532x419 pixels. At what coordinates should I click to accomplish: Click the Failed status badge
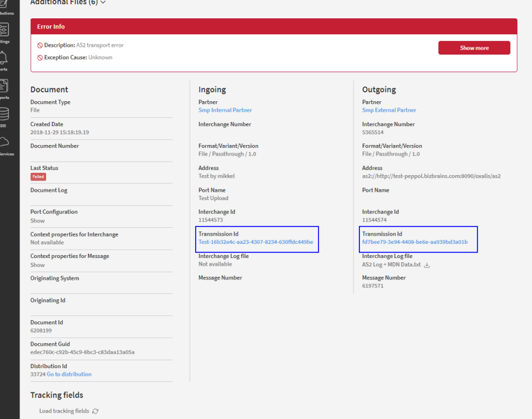(x=38, y=176)
